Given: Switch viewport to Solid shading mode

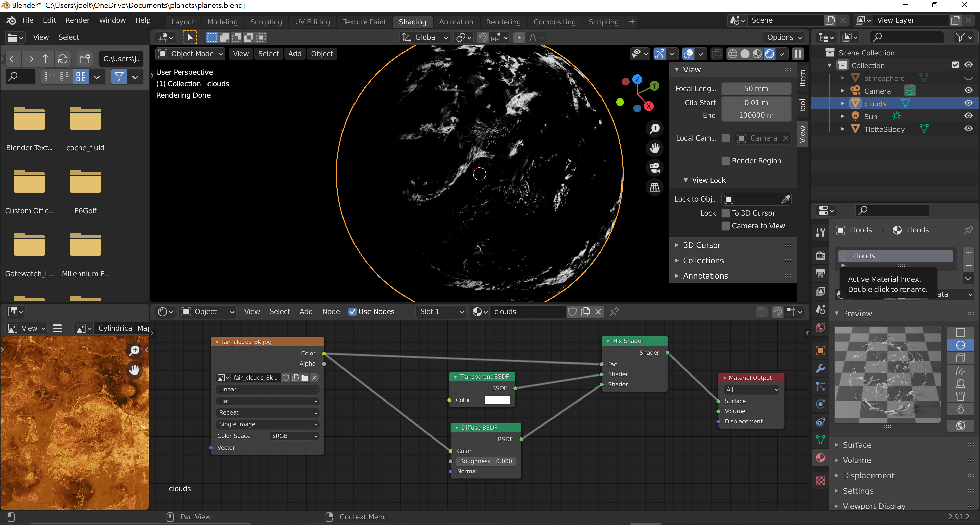Looking at the screenshot, I should [x=744, y=54].
